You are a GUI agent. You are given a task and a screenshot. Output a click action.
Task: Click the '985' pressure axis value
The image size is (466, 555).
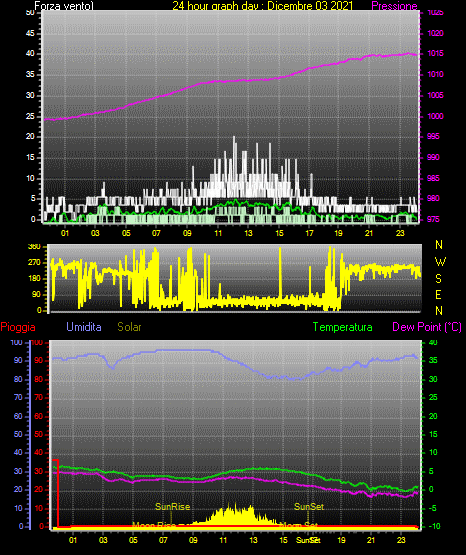434,178
